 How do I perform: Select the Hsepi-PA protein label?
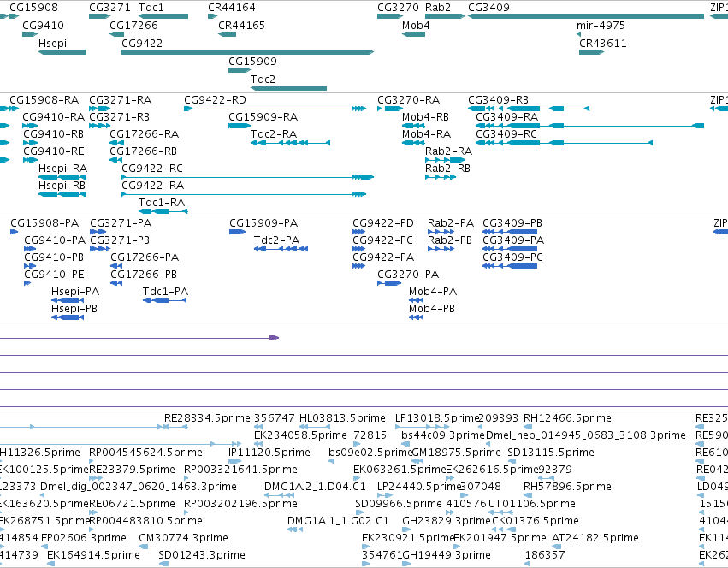(x=75, y=292)
